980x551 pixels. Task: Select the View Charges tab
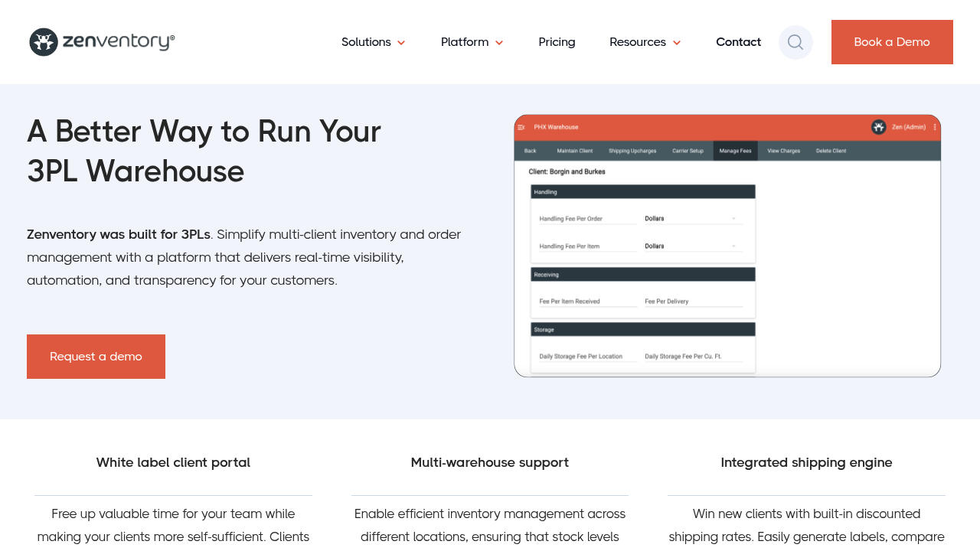783,151
